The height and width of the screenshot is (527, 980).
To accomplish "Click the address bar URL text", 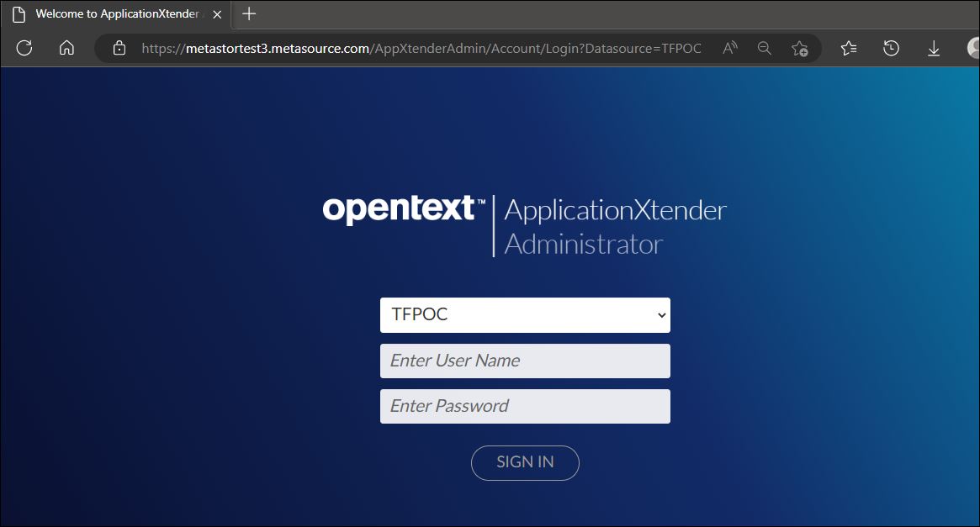I will [x=421, y=48].
